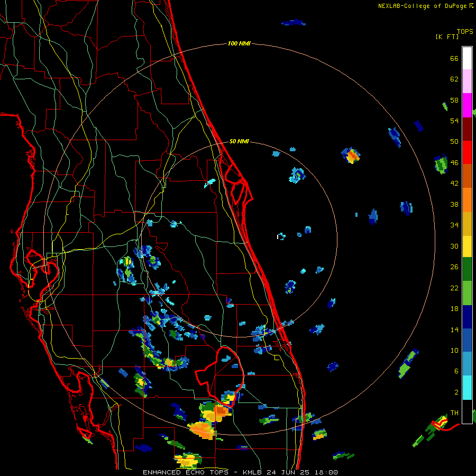Screen dimensions: 476x476
Task: Select the 38 legend value
Action: coord(454,205)
